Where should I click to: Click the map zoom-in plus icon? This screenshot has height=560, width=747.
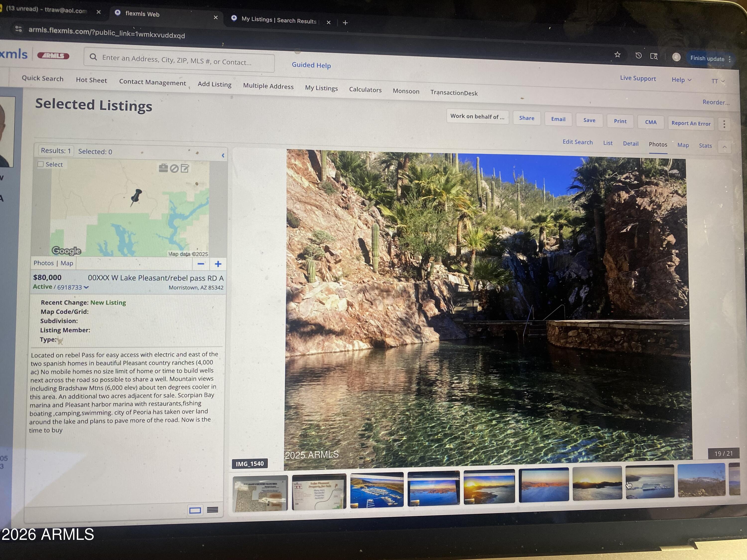(218, 264)
